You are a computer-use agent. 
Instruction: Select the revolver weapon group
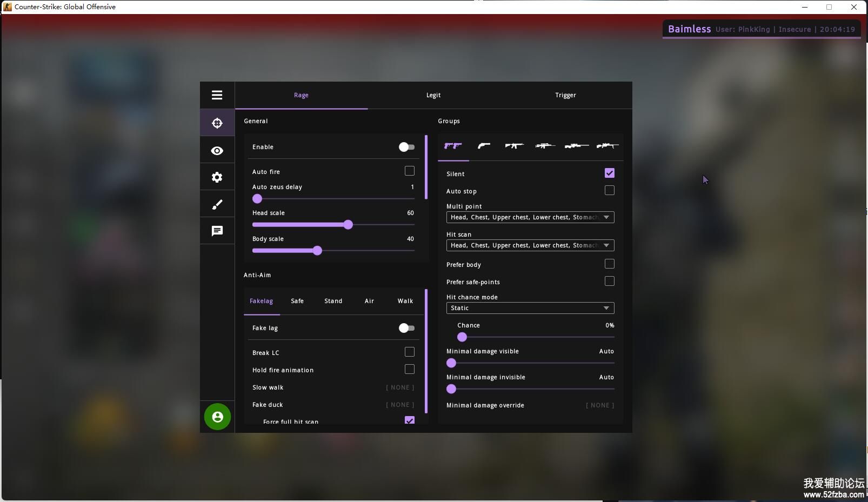484,145
